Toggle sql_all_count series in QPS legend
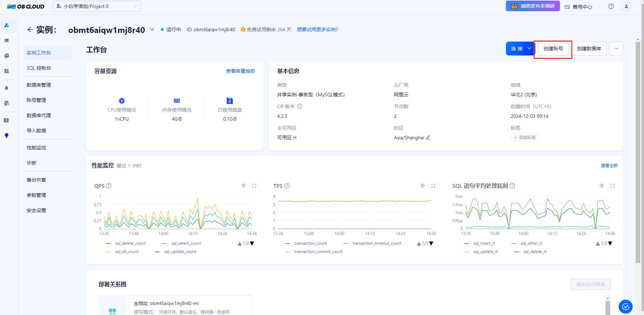 [x=122, y=252]
